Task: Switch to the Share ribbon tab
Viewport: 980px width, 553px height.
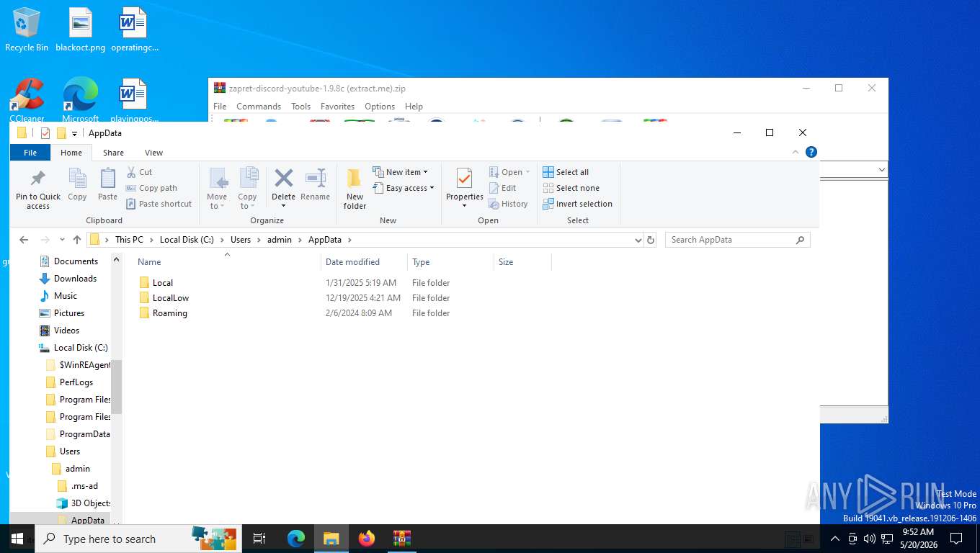Action: (x=113, y=153)
